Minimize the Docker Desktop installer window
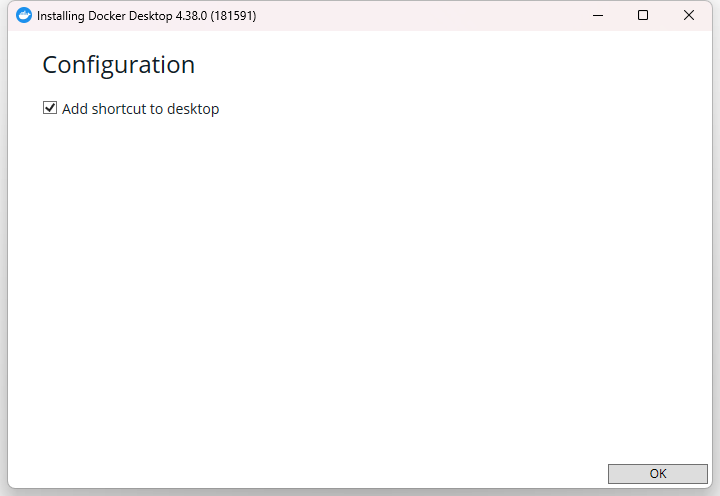720x496 pixels. [x=598, y=15]
